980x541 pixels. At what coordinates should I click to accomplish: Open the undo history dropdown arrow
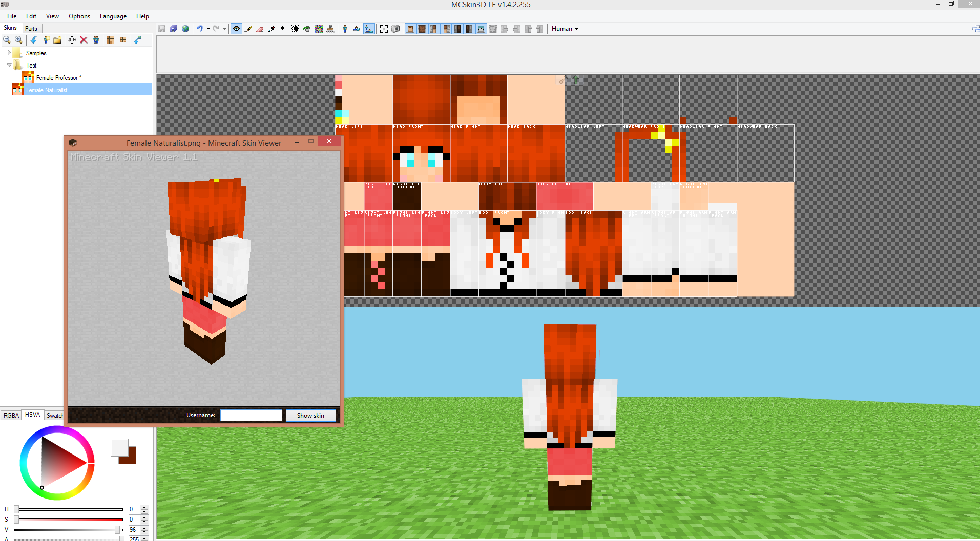coord(208,29)
